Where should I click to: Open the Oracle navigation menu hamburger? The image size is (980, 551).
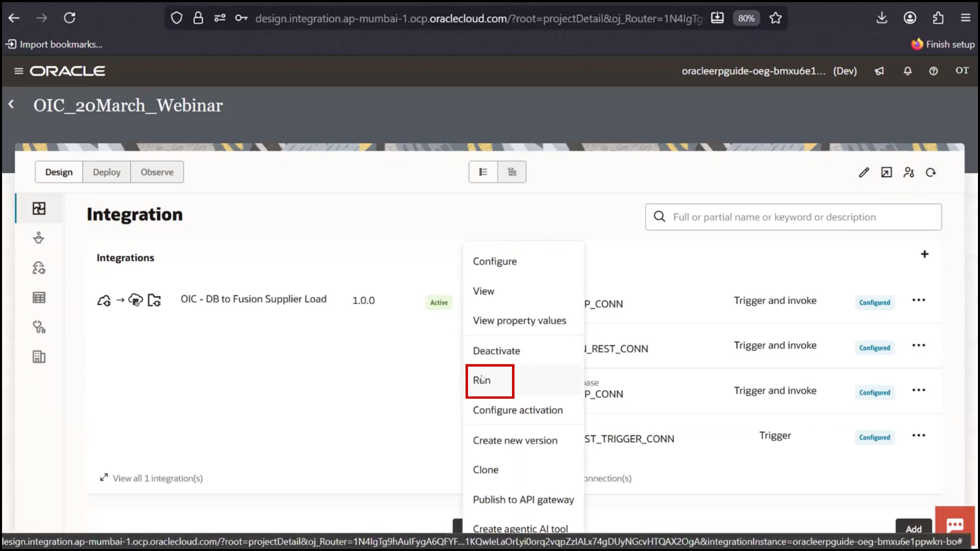19,71
